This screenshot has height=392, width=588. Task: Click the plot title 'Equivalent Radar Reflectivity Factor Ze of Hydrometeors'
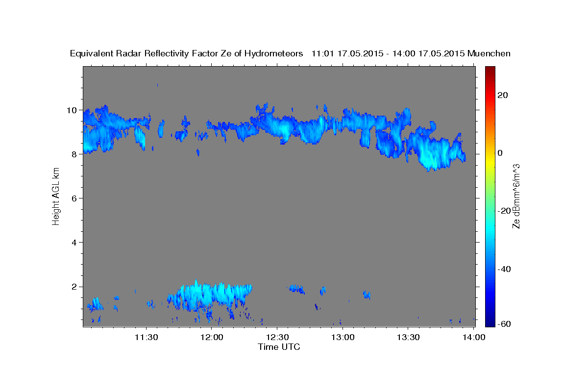pos(187,54)
